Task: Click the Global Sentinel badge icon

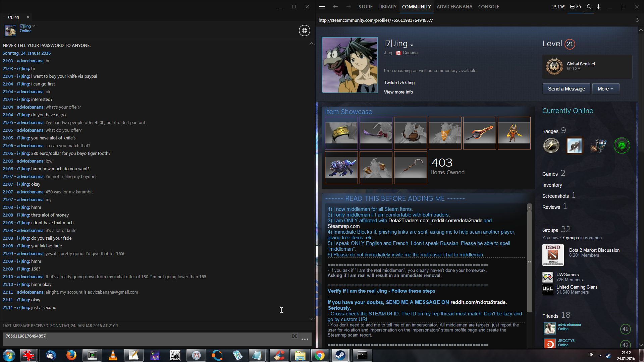Action: (x=554, y=66)
